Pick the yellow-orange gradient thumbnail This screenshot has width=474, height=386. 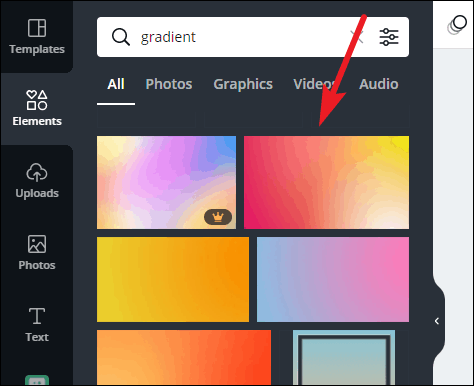tap(173, 279)
